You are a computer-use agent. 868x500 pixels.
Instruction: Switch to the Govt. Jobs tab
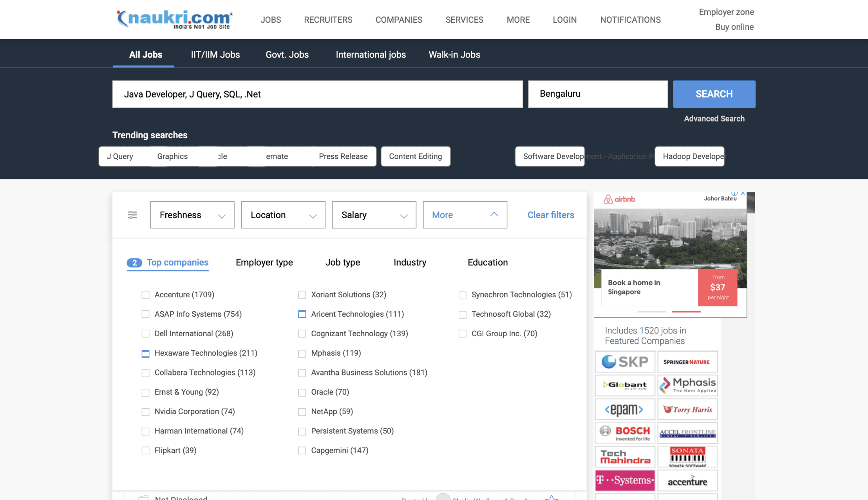tap(287, 54)
